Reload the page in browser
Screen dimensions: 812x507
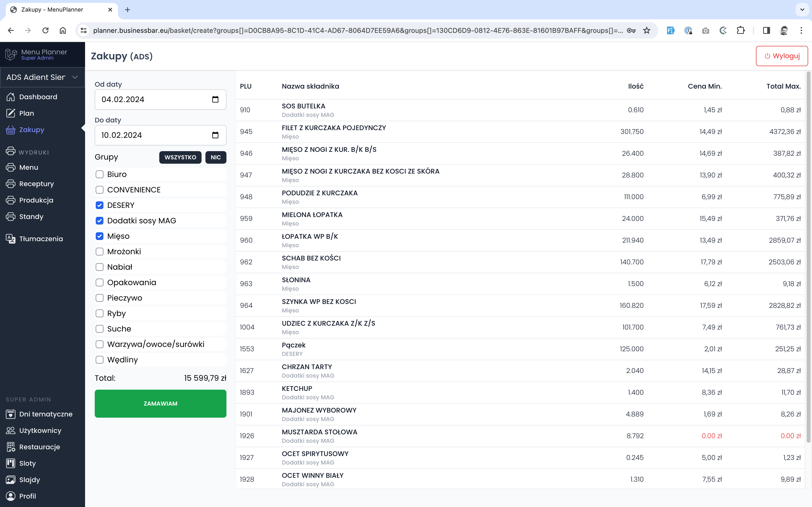45,30
